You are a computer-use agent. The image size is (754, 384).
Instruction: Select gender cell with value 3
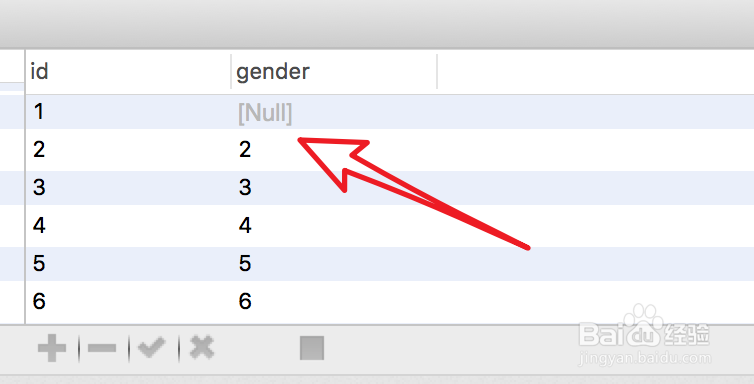click(334, 187)
